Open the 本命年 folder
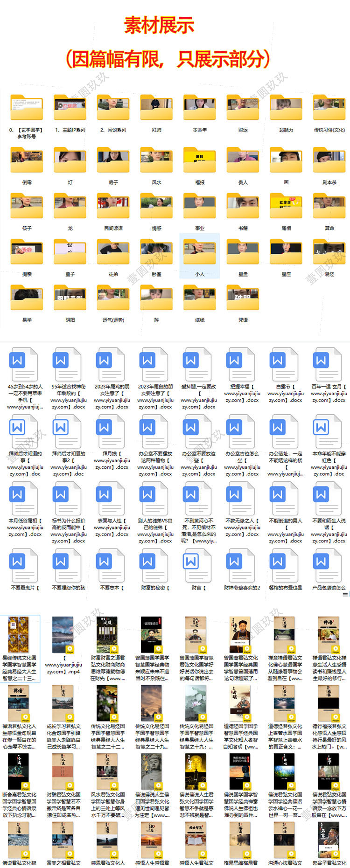 [200, 109]
